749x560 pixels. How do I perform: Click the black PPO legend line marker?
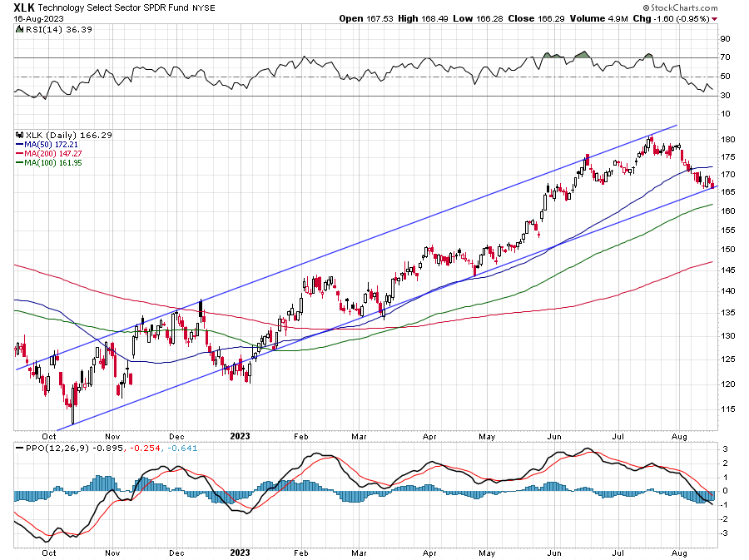point(20,448)
